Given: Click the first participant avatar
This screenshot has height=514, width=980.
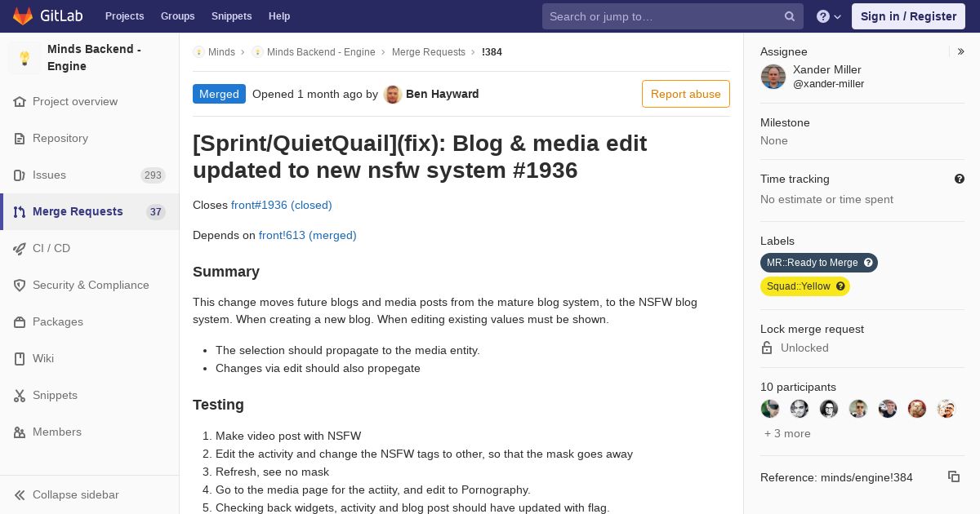Looking at the screenshot, I should point(770,409).
